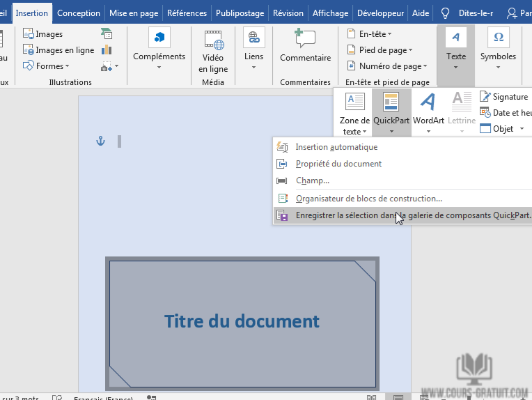Screen dimensions: 532x400
Task: Insert a picture with the Images button
Action: 42,34
